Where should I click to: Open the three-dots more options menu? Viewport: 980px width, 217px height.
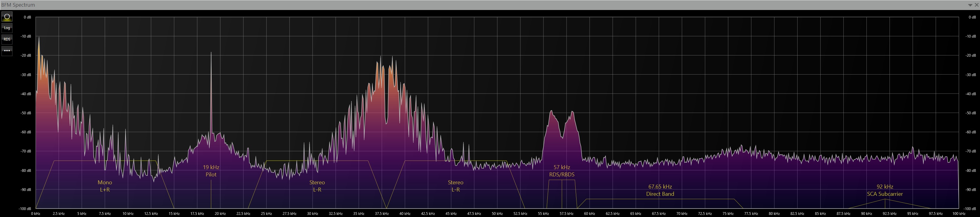(7, 51)
